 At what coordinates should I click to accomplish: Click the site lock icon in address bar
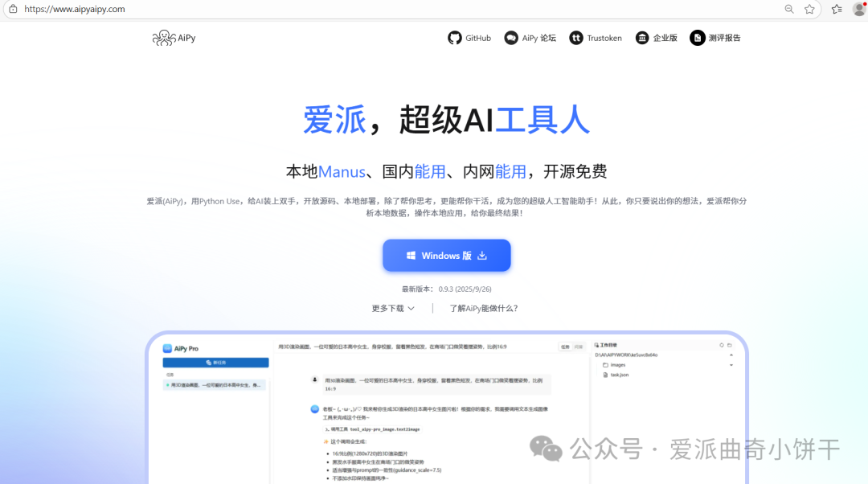click(x=14, y=9)
